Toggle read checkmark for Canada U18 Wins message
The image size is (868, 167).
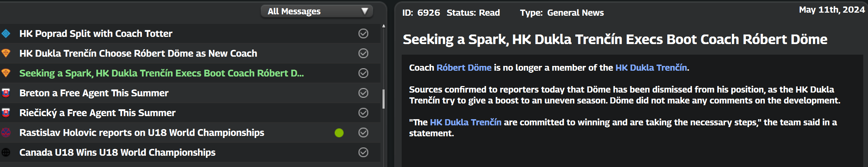[x=363, y=152]
